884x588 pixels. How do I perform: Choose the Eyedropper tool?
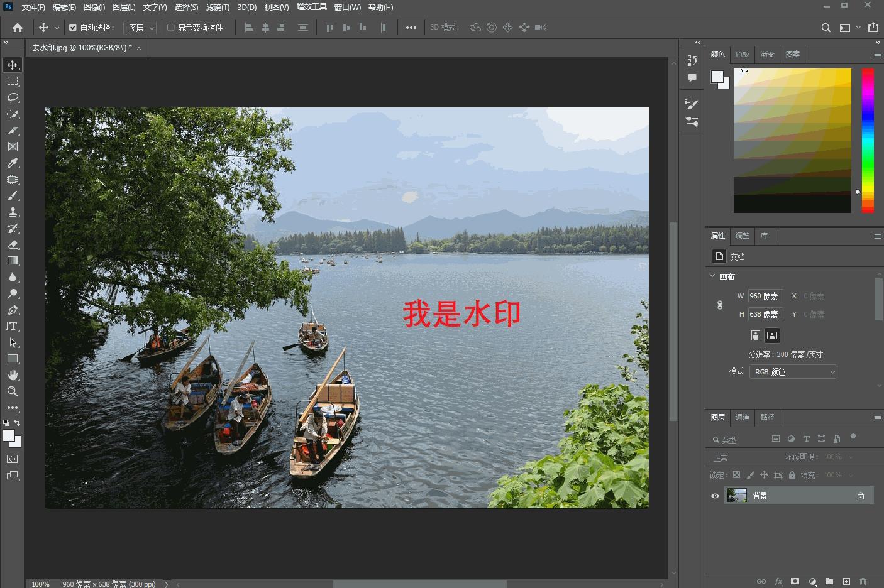(13, 163)
